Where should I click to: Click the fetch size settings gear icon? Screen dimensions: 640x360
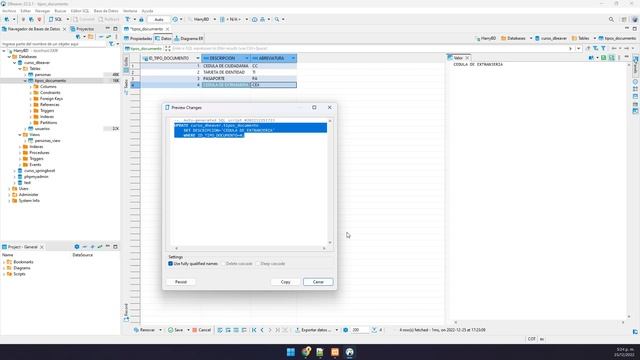346,330
